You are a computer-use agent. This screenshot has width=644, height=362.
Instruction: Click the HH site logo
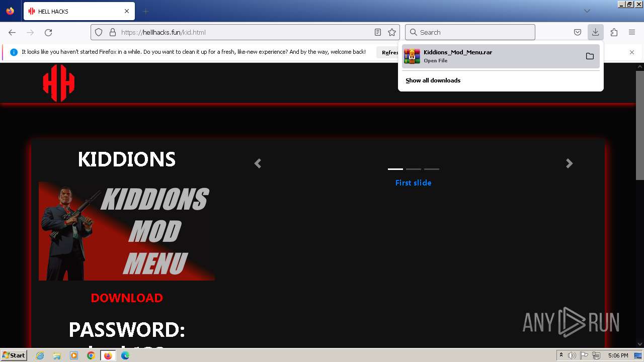tap(59, 83)
